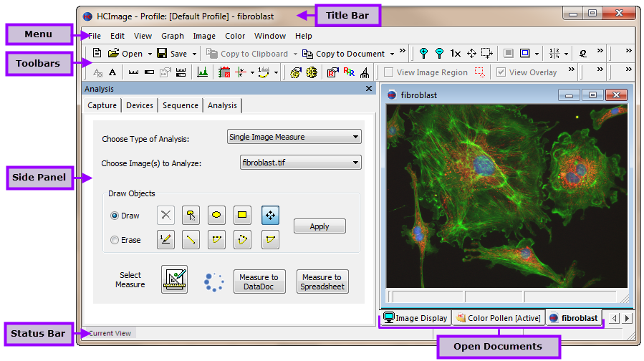Screen dimensions: 644x361
Task: Open the Window menu
Action: [270, 36]
